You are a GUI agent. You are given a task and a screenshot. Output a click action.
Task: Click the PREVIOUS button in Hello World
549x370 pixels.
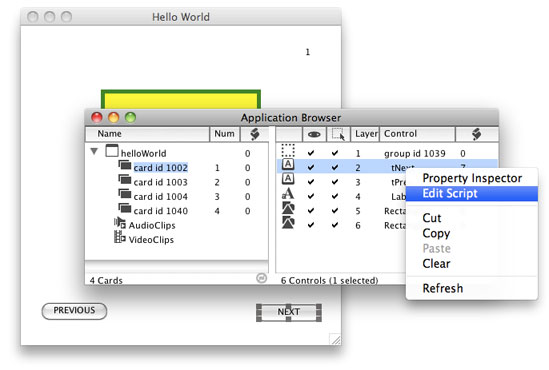coord(74,311)
